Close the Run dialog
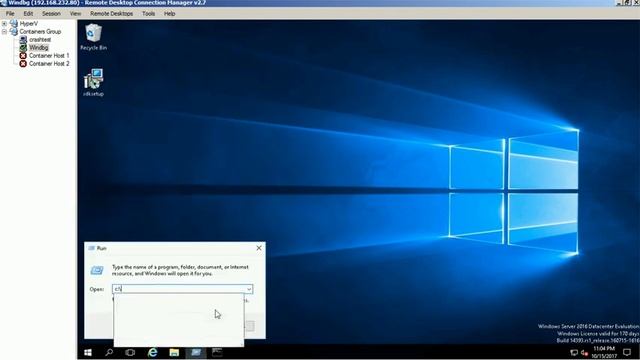The image size is (640, 360). (259, 248)
